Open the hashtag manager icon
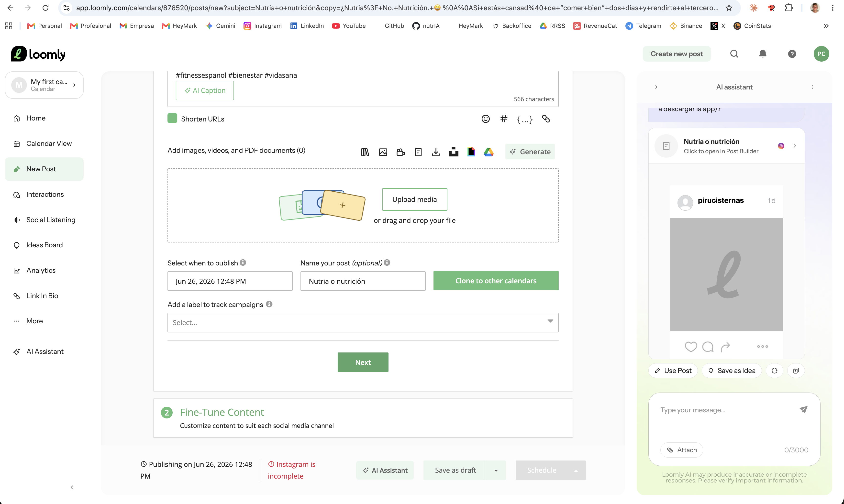 pyautogui.click(x=504, y=119)
